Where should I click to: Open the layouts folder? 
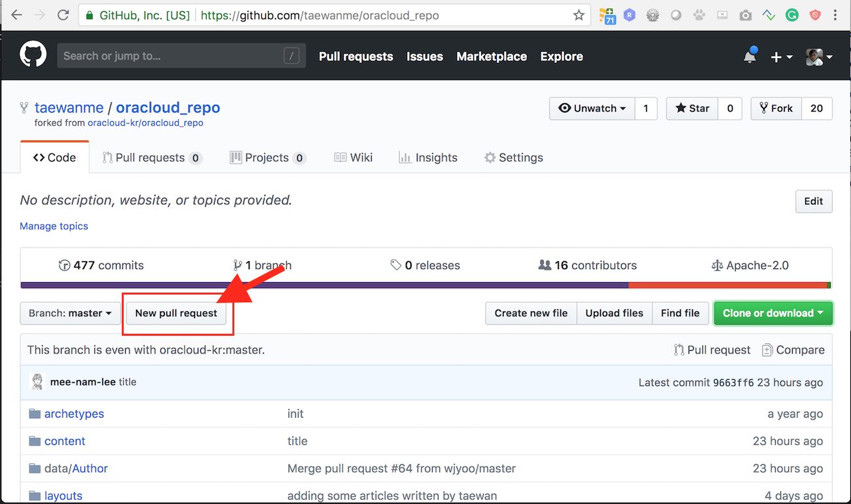pos(63,495)
